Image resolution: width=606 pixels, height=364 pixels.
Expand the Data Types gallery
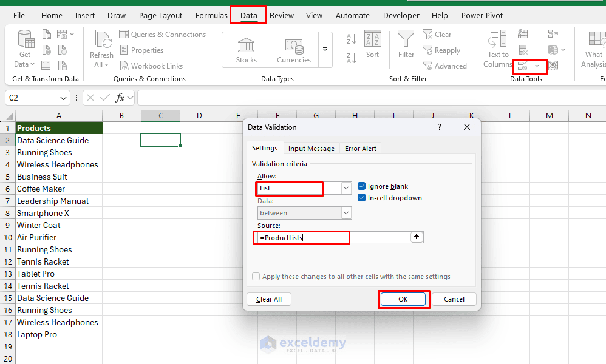pyautogui.click(x=325, y=49)
